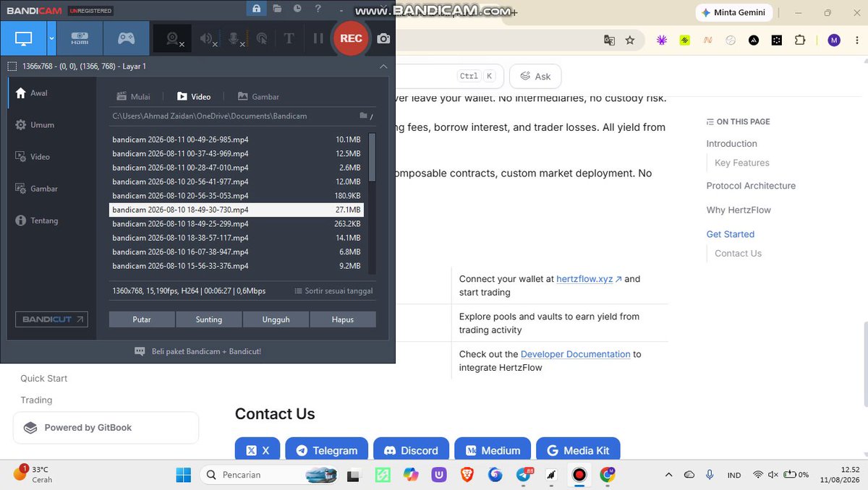Bookmark this page with star icon
The height and width of the screenshot is (490, 868).
point(630,40)
